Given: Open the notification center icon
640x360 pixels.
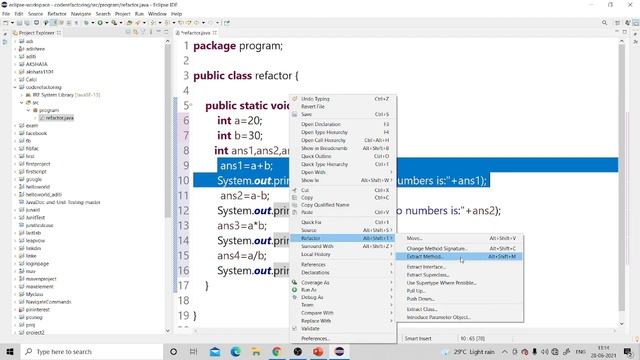Looking at the screenshot, I should click(628, 351).
